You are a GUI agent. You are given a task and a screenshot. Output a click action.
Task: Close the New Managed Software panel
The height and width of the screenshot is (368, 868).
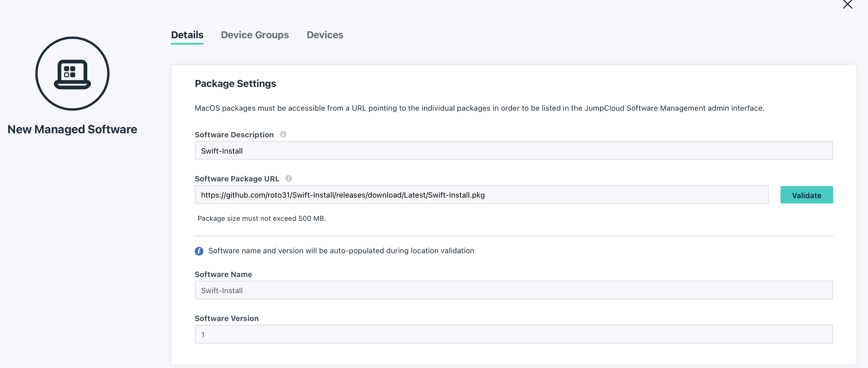click(x=847, y=4)
